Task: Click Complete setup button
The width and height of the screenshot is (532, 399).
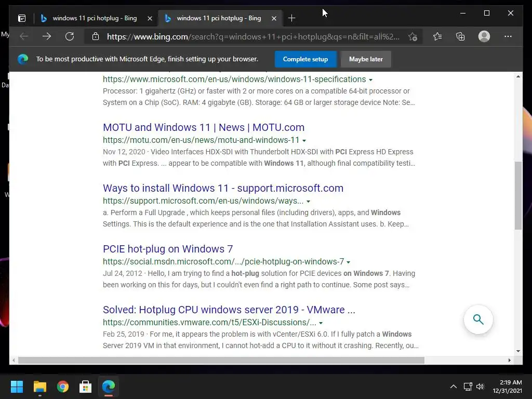Action: [305, 59]
